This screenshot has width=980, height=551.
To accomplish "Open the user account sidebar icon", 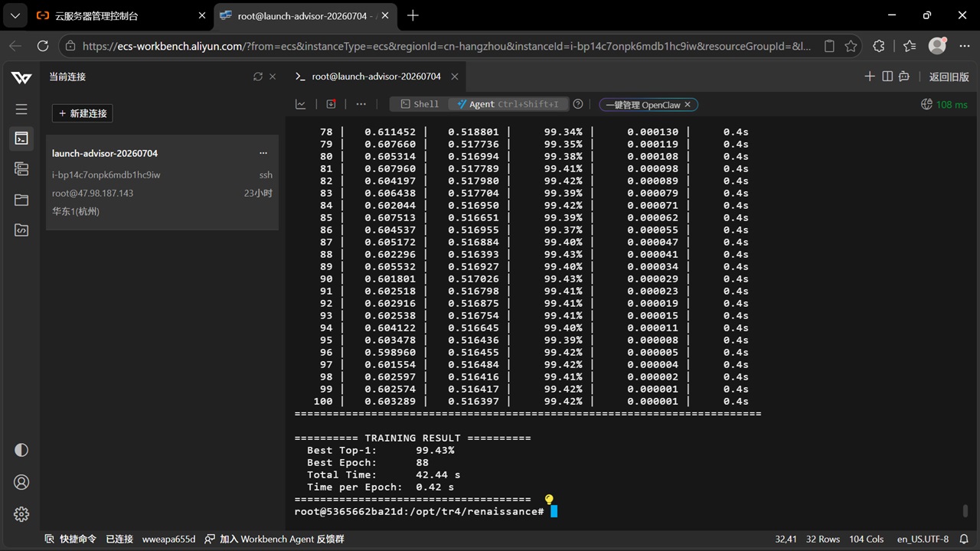I will 21,482.
